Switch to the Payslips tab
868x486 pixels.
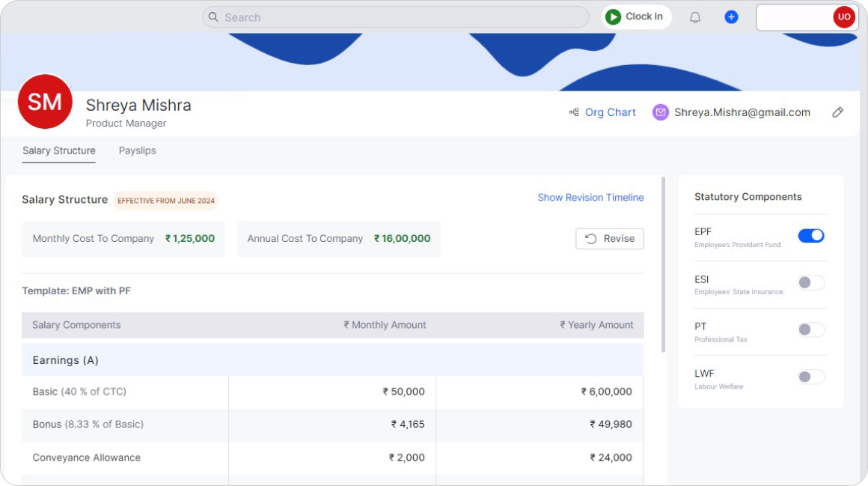(x=138, y=151)
